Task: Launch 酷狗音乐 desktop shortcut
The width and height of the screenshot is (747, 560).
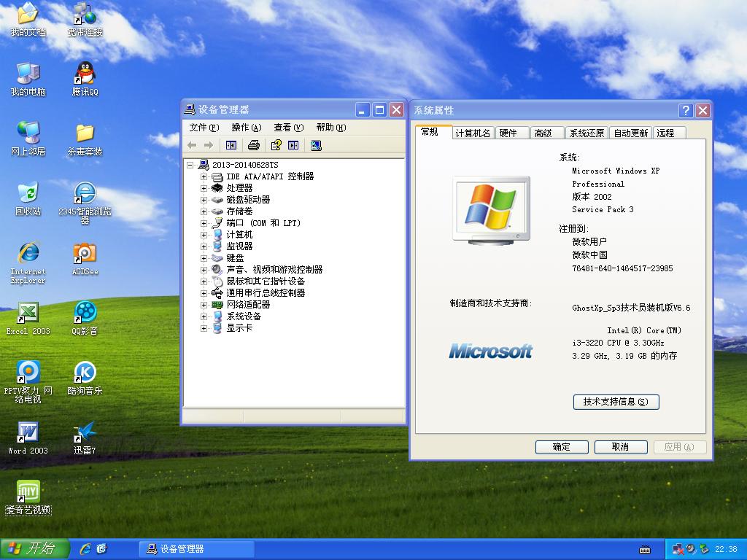Action: click(85, 378)
